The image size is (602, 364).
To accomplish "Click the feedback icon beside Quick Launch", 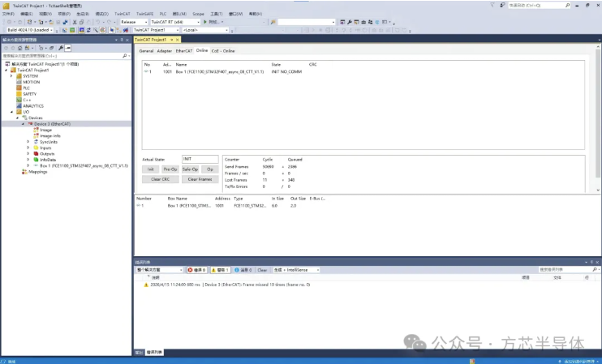I will point(502,6).
